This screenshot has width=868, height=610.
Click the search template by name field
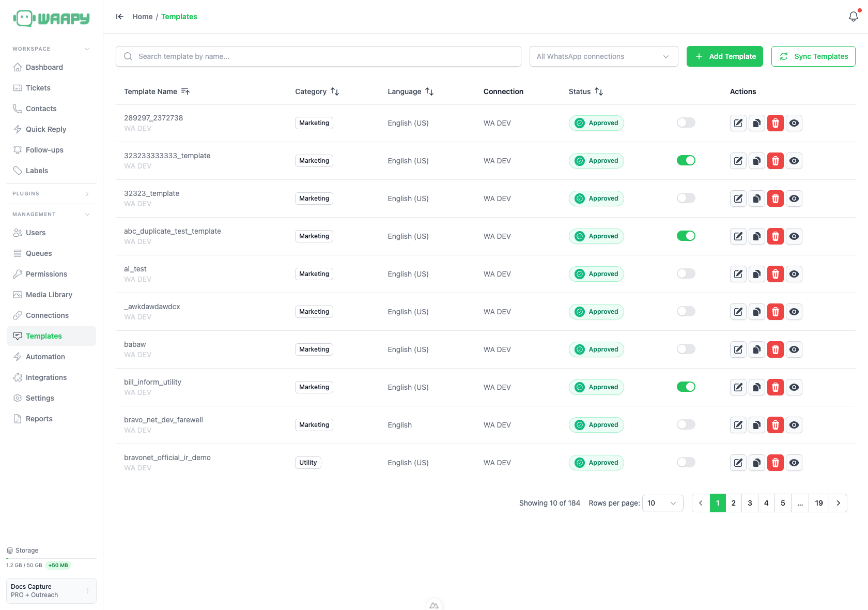point(318,56)
